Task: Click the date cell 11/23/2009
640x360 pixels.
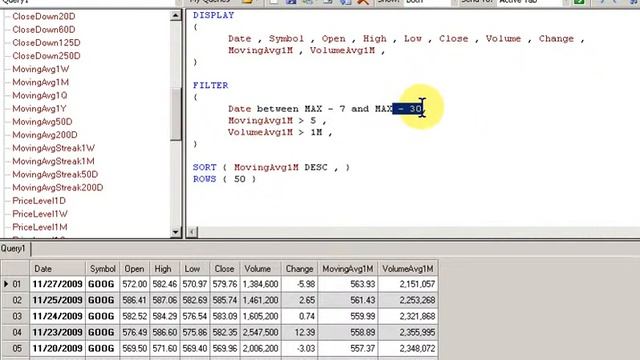Action: click(58, 332)
